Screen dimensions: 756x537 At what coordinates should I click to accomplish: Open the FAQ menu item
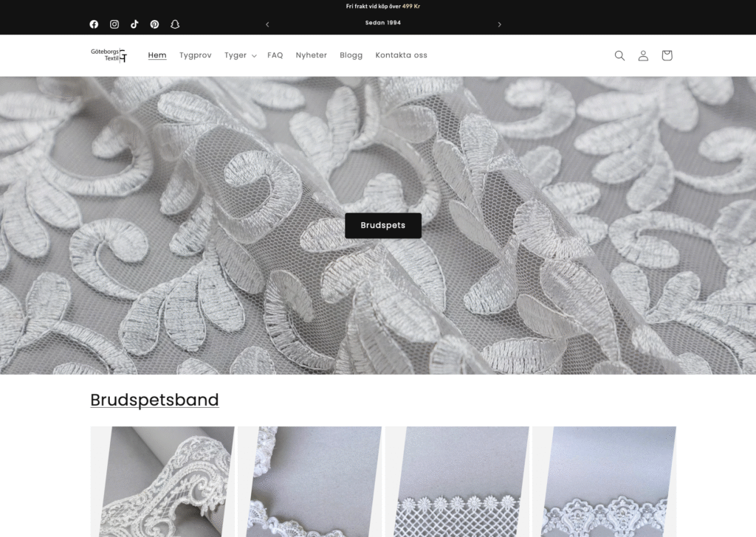pyautogui.click(x=275, y=55)
